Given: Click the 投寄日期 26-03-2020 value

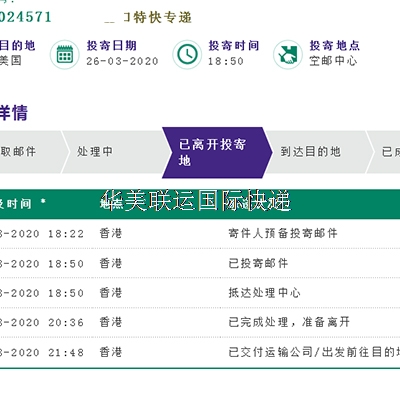Looking at the screenshot, I should pos(122,61).
